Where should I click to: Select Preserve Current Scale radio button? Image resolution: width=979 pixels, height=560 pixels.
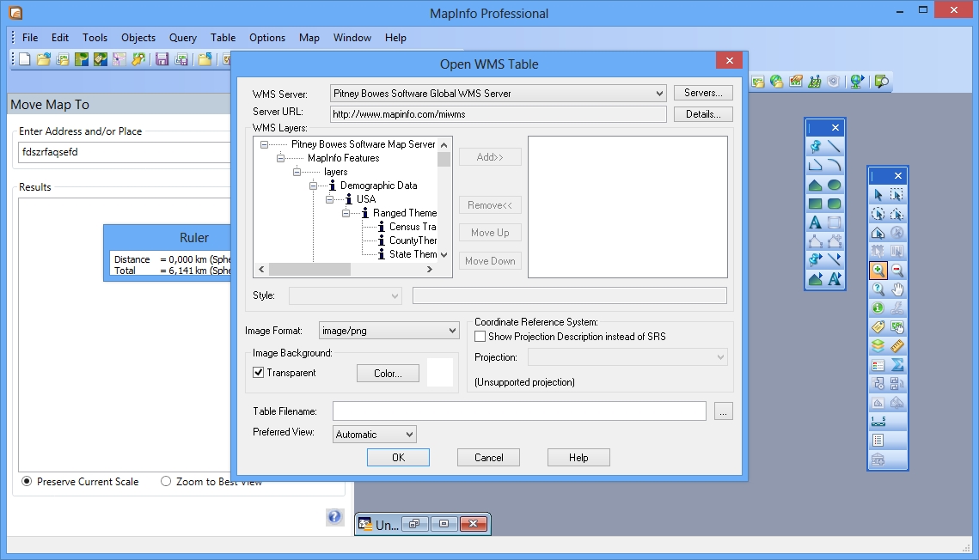(27, 482)
